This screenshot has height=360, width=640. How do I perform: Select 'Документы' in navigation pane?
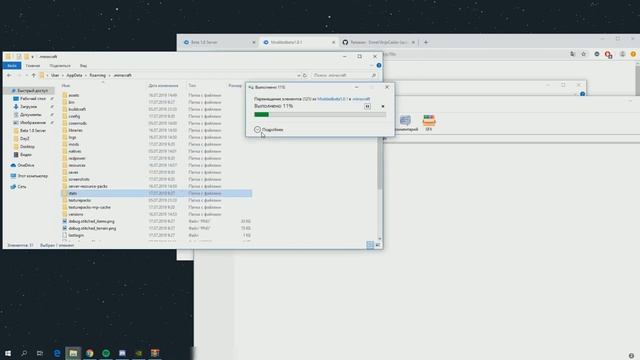click(x=31, y=115)
